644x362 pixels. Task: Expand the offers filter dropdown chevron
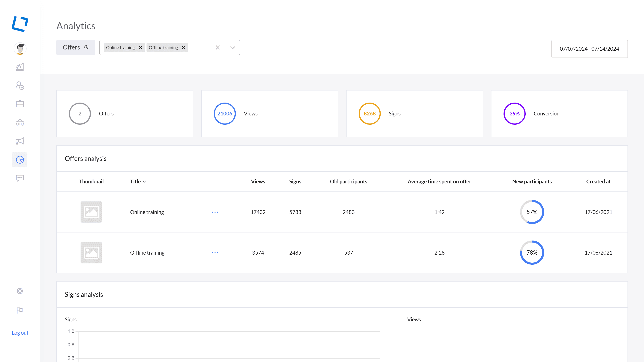(232, 47)
